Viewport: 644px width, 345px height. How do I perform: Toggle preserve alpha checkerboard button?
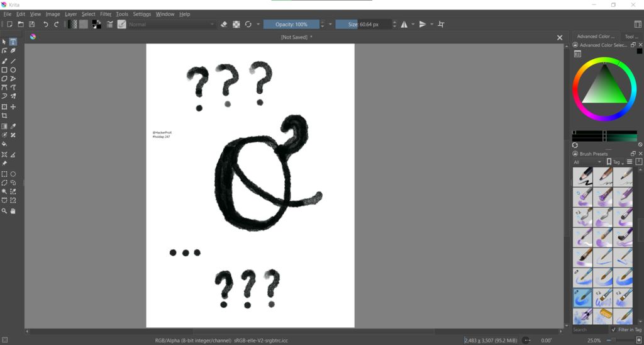(236, 25)
